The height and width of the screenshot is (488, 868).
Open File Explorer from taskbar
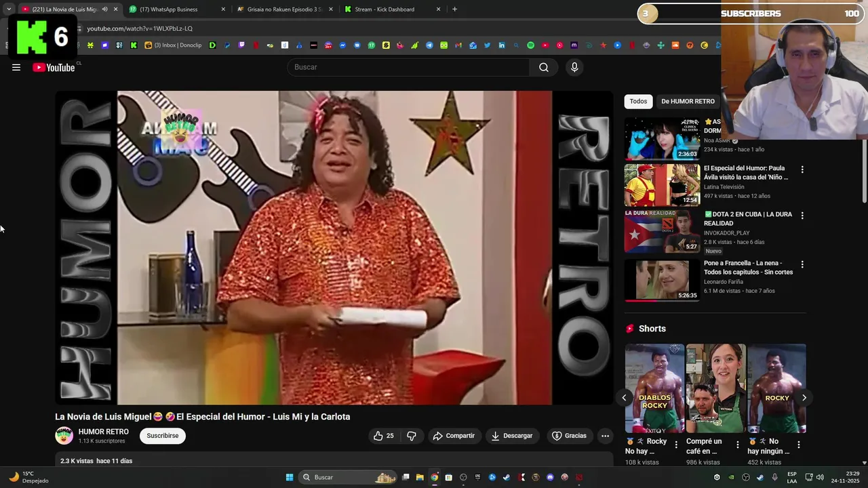(x=420, y=477)
